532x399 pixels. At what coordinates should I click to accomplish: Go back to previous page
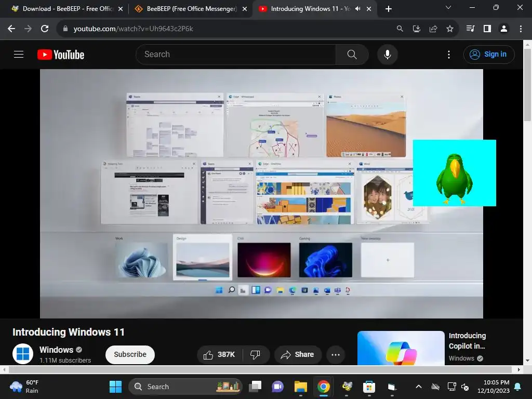(11, 29)
